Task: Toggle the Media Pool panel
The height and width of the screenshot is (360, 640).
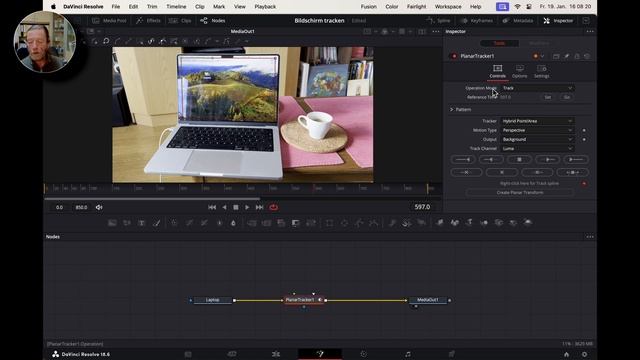Action: (109, 20)
